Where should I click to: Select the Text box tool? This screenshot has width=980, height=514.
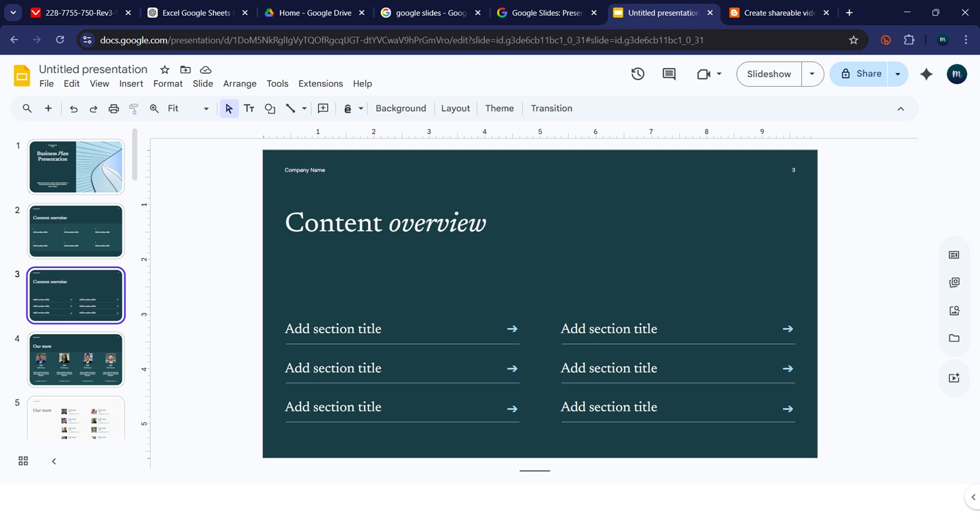click(x=249, y=108)
